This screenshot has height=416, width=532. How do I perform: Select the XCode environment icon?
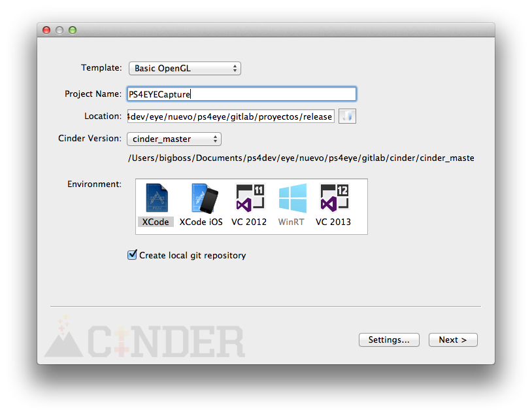coord(156,198)
